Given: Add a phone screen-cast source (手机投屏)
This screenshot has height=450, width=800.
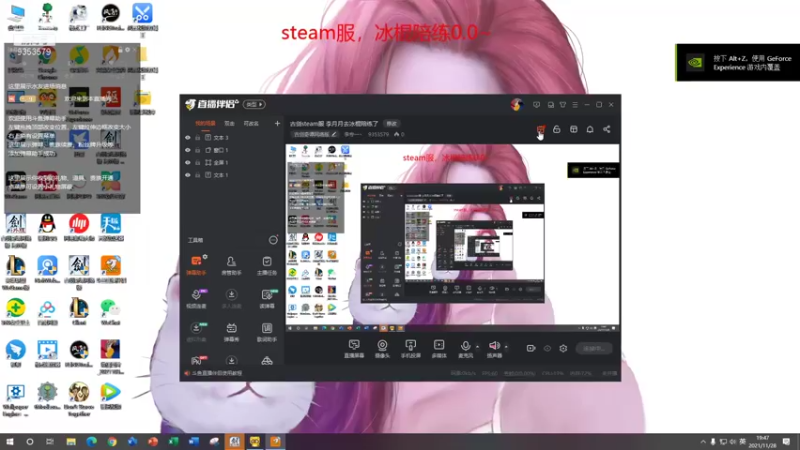Looking at the screenshot, I should (x=410, y=349).
